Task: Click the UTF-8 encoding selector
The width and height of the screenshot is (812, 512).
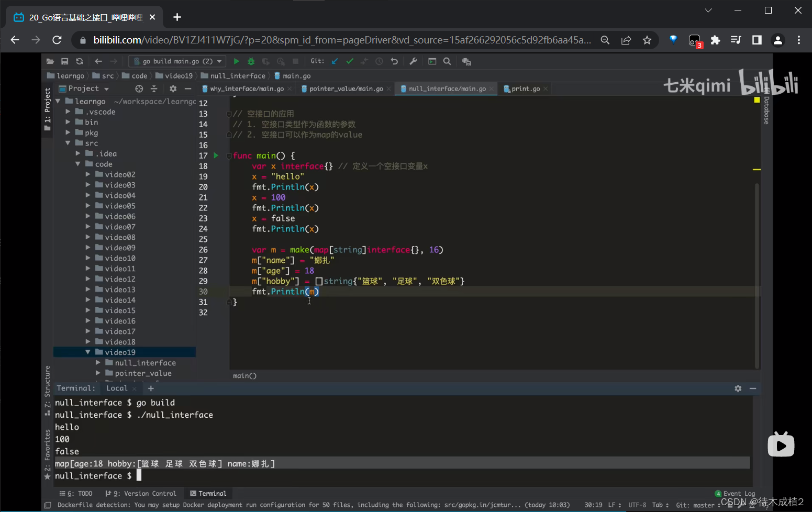Action: pos(637,505)
